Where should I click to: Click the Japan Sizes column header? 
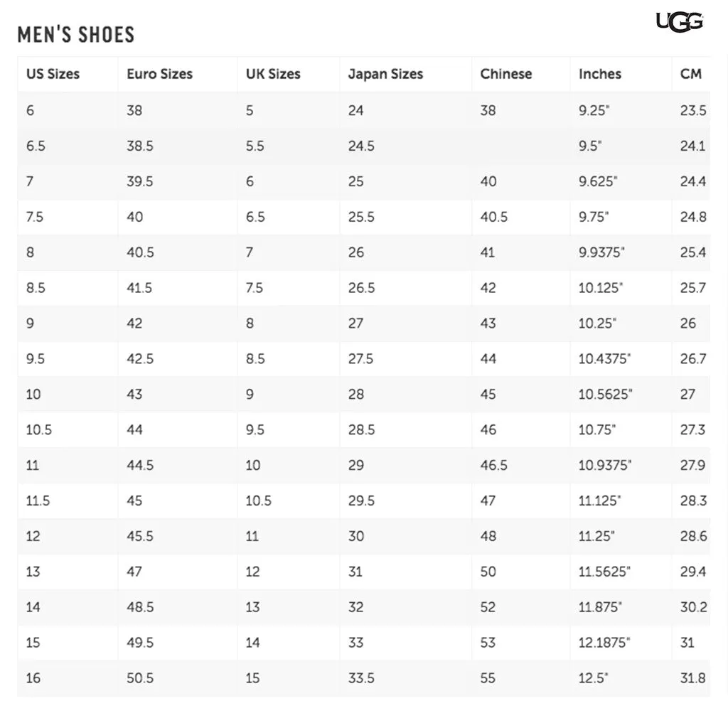[386, 74]
